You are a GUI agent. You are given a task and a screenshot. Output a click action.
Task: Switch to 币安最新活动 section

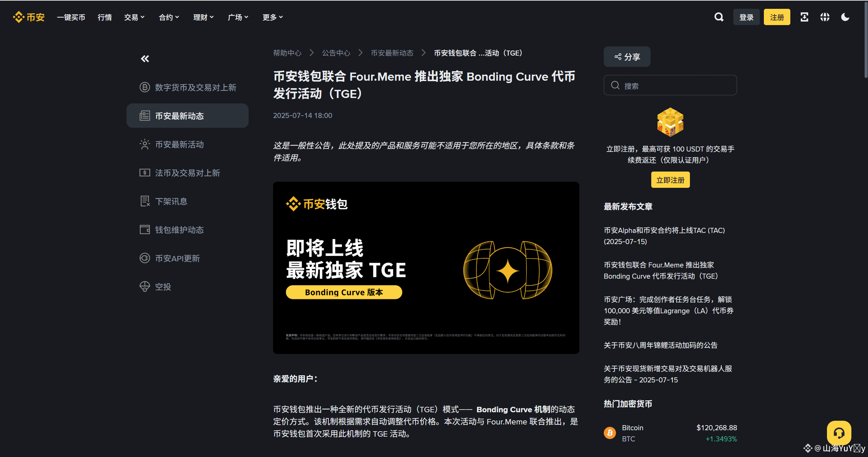[x=179, y=144]
